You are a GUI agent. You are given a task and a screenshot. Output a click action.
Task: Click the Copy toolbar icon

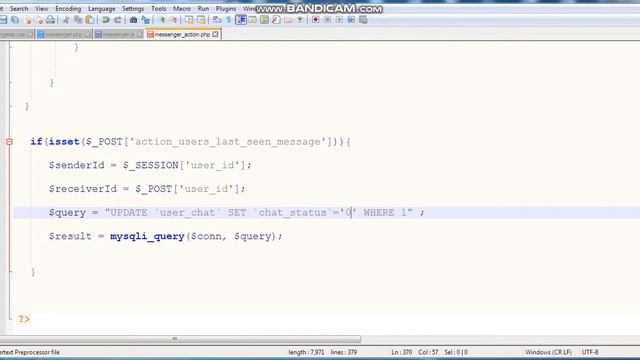click(78, 20)
